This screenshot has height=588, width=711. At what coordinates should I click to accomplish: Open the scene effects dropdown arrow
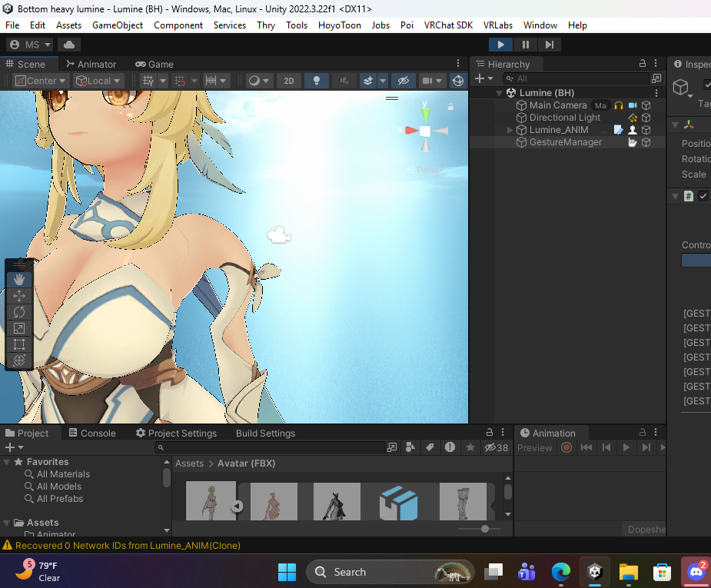383,81
